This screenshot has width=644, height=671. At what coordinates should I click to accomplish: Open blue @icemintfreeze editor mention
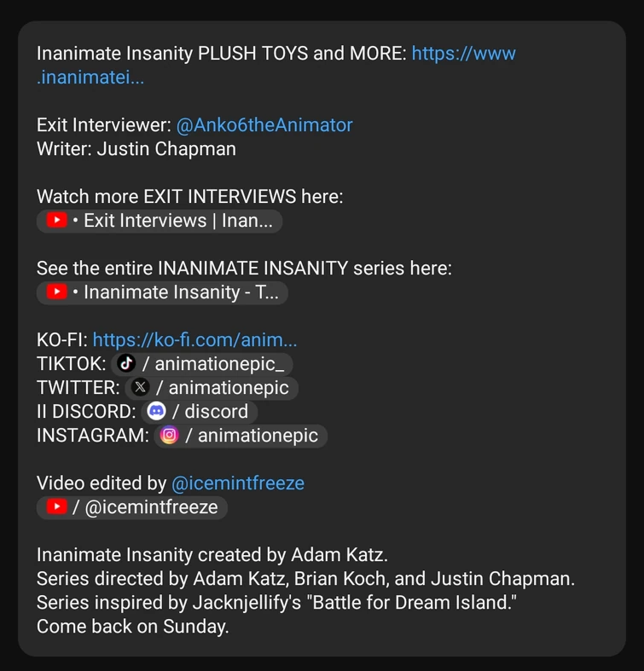pyautogui.click(x=238, y=483)
